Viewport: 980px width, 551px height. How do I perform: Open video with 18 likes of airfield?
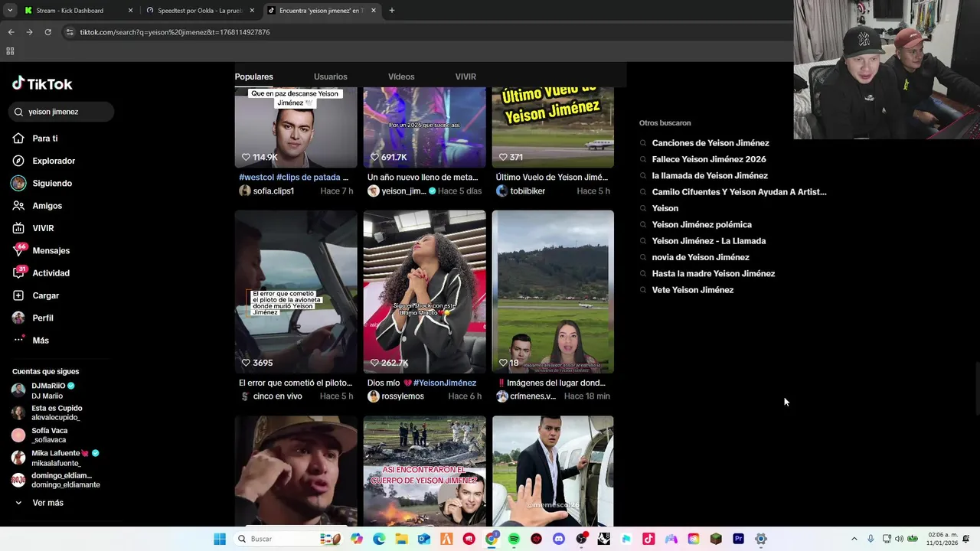pyautogui.click(x=553, y=292)
